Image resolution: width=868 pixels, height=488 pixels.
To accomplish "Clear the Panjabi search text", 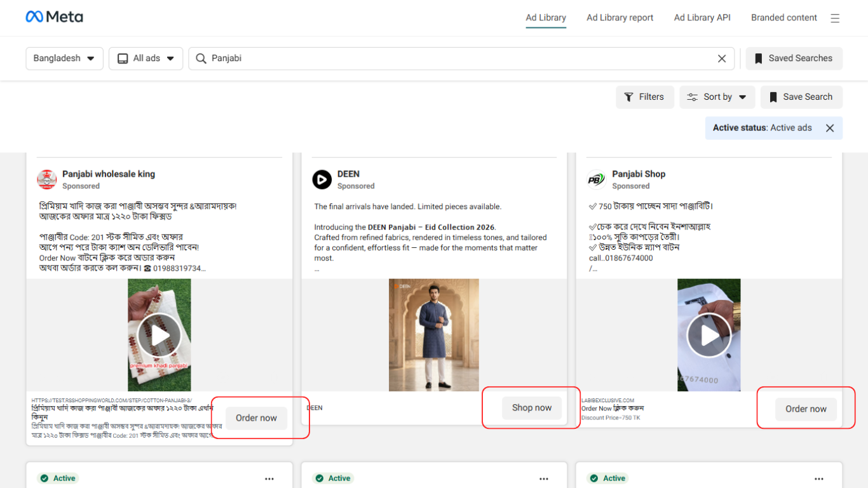I will coord(722,58).
